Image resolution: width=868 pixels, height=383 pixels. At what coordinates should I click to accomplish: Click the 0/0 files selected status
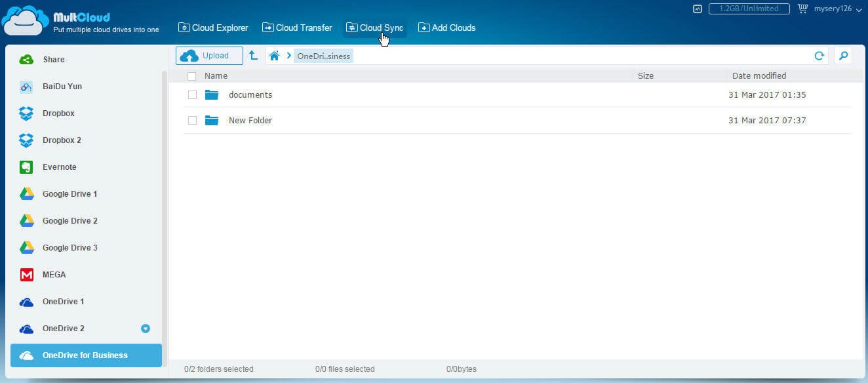(x=345, y=369)
